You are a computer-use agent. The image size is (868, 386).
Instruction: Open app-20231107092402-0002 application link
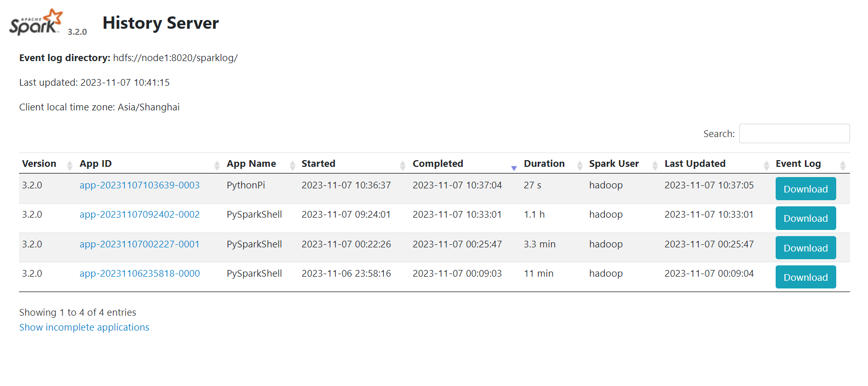coord(140,215)
